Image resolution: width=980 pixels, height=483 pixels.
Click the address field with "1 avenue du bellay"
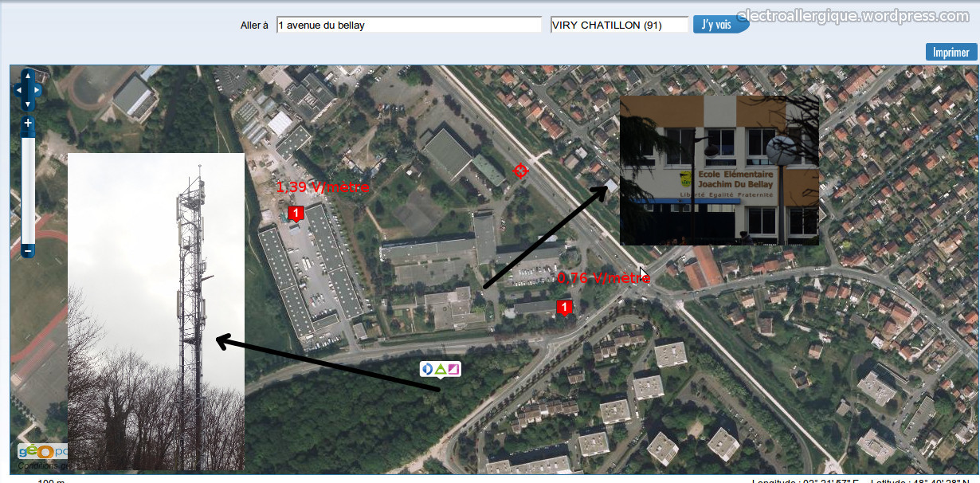click(409, 26)
